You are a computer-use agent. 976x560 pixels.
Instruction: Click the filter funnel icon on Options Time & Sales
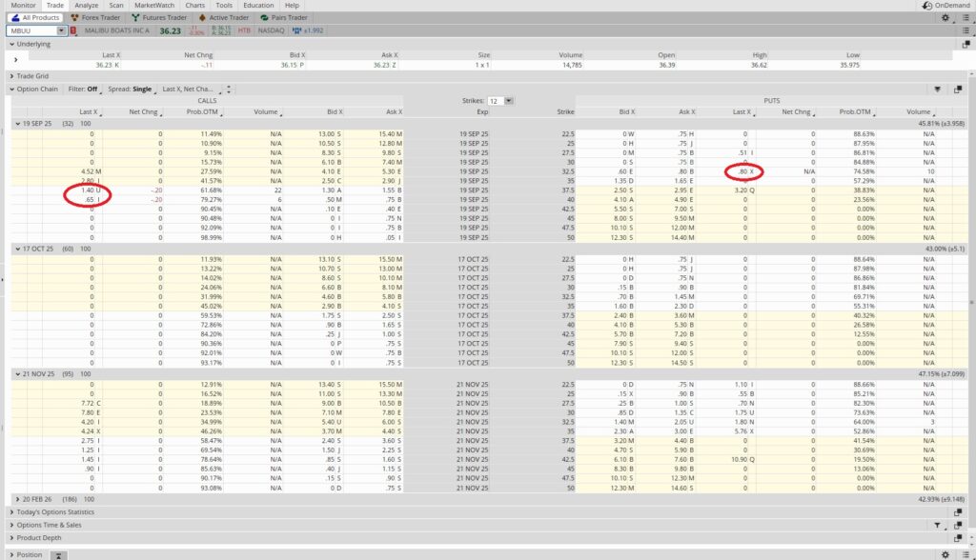point(938,525)
